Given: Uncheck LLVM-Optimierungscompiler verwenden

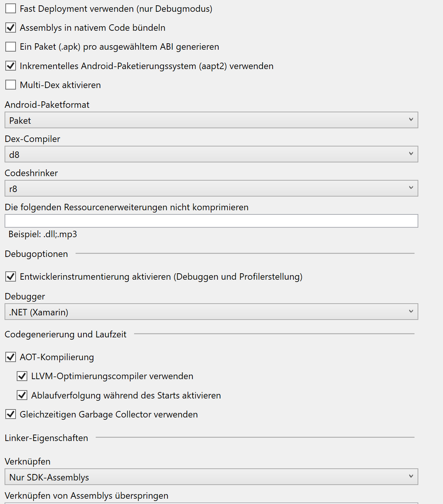Looking at the screenshot, I should pos(22,376).
